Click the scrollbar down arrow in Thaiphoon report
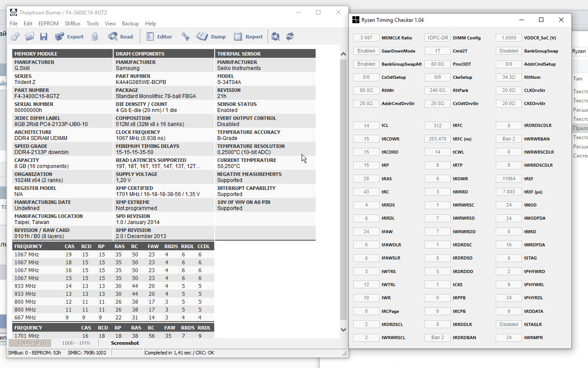Viewport: 588px width, 368px height. [343, 329]
